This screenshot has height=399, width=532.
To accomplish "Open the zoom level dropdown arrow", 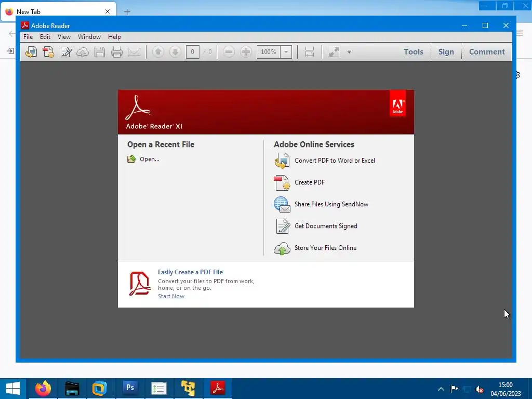I will tap(286, 52).
